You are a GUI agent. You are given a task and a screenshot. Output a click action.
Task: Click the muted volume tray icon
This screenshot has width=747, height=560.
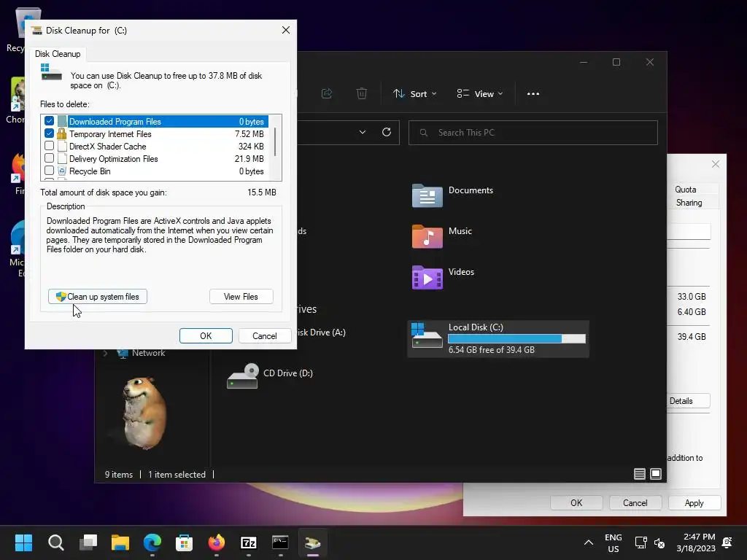[x=659, y=542]
